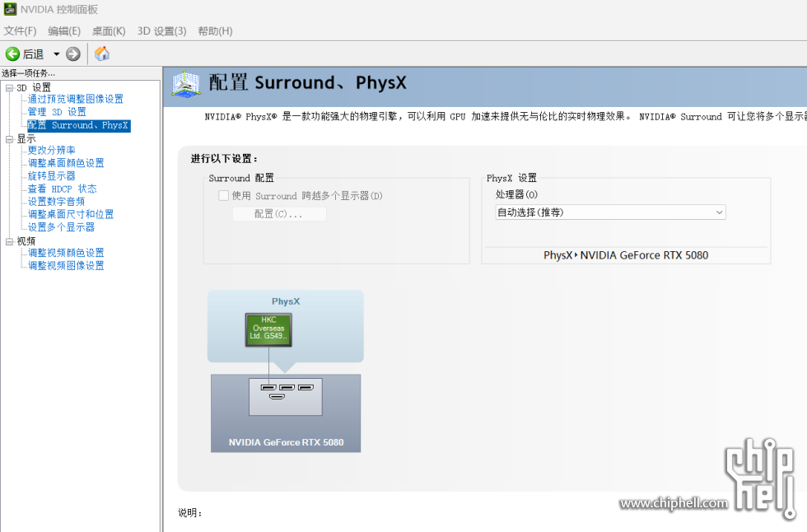
Task: Click the green Back arrow icon
Action: pyautogui.click(x=12, y=54)
